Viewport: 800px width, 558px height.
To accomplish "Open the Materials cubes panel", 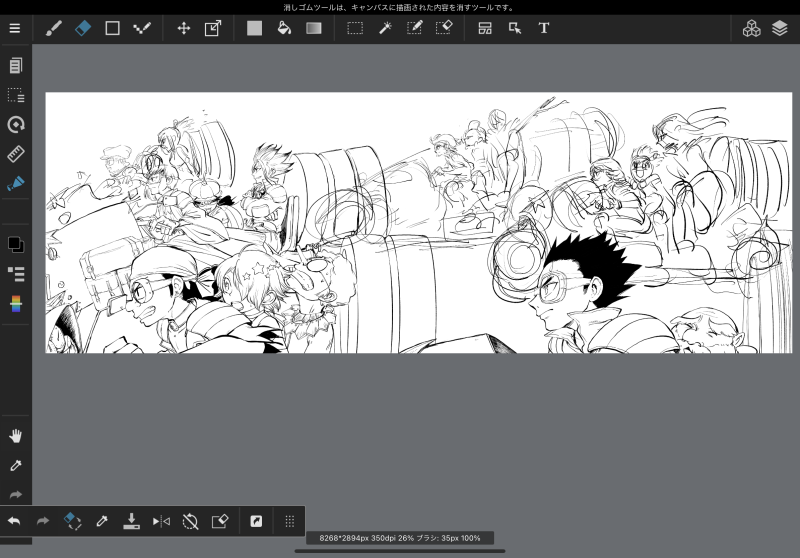I will click(751, 29).
